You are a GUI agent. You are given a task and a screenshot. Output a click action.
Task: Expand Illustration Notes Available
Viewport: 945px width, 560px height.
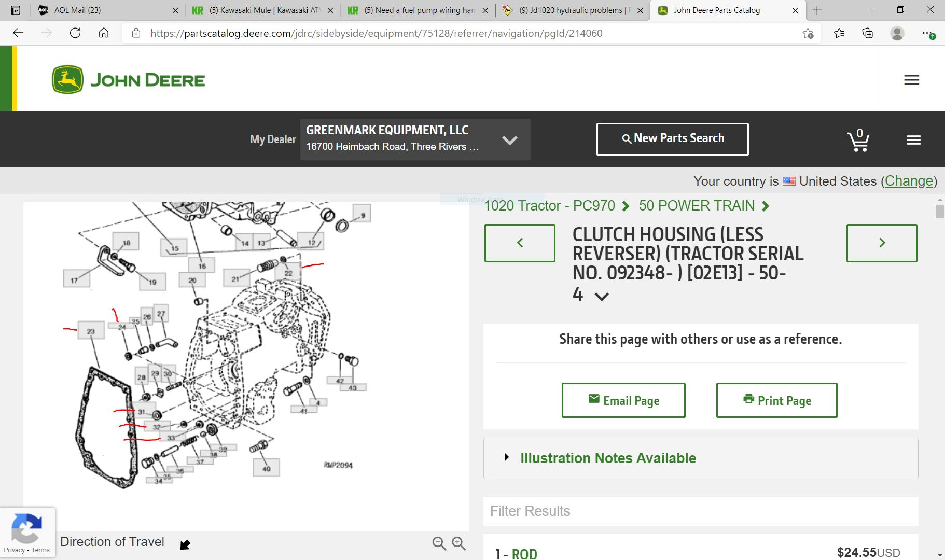[x=701, y=458]
